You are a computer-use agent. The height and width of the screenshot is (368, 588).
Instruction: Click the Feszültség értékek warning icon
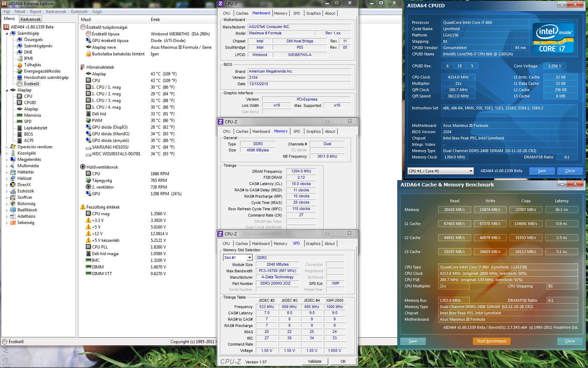(x=83, y=207)
